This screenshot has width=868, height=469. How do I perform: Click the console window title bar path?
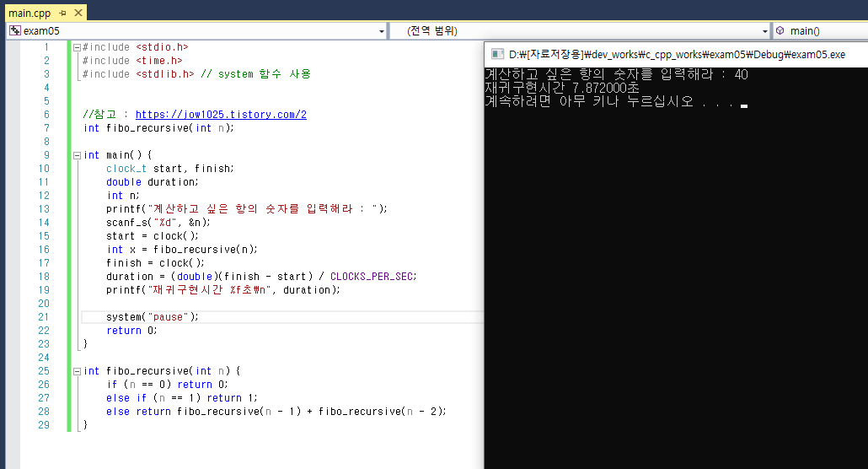coord(674,54)
